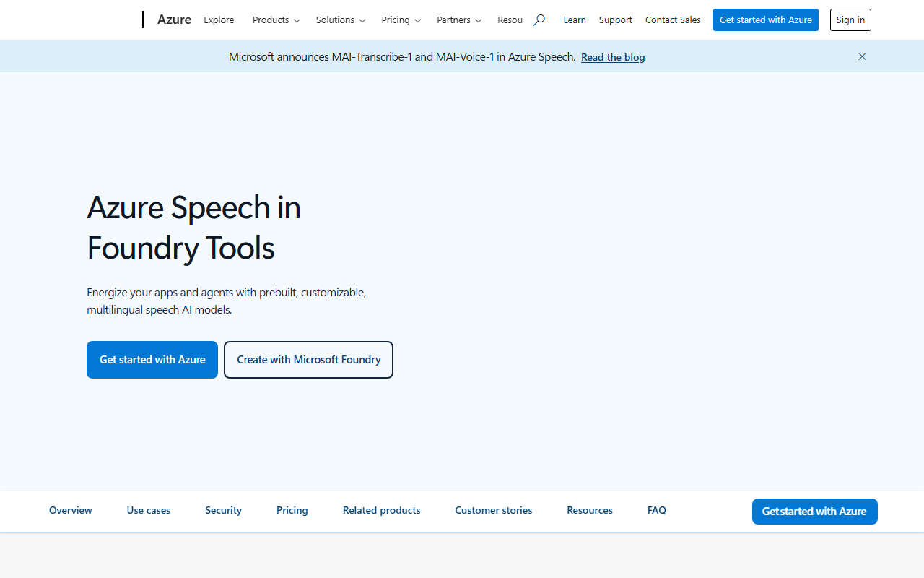Screen dimensions: 924x578
Task: Click sticky-bar Get started with Azure button
Action: [815, 512]
